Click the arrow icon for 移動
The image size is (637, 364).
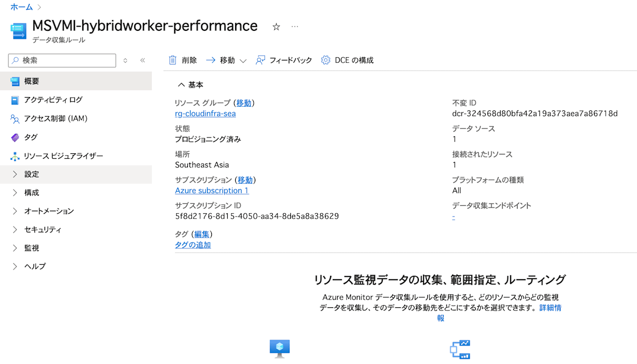[210, 60]
